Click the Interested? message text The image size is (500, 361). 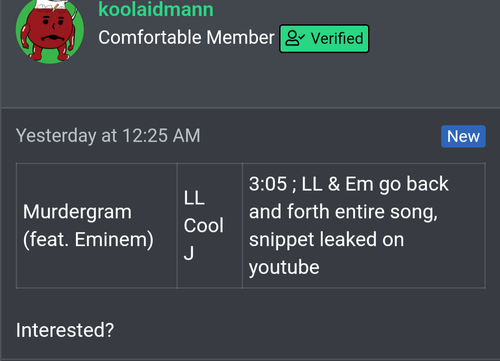(65, 330)
